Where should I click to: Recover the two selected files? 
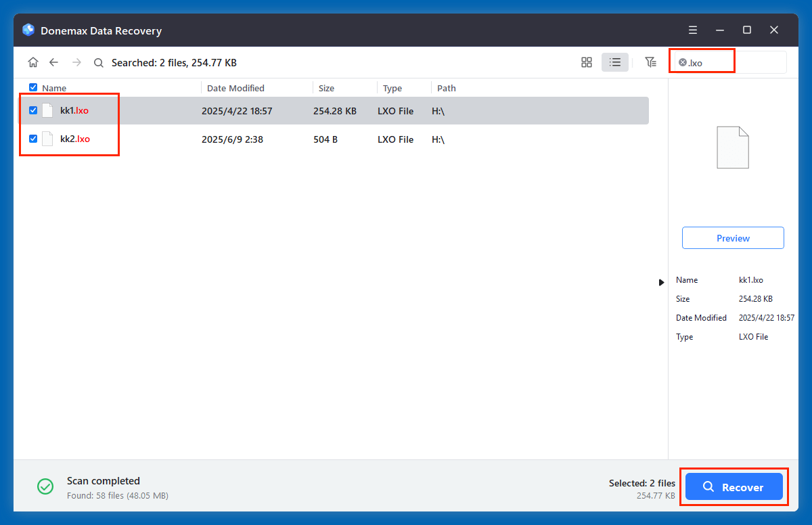pos(734,486)
